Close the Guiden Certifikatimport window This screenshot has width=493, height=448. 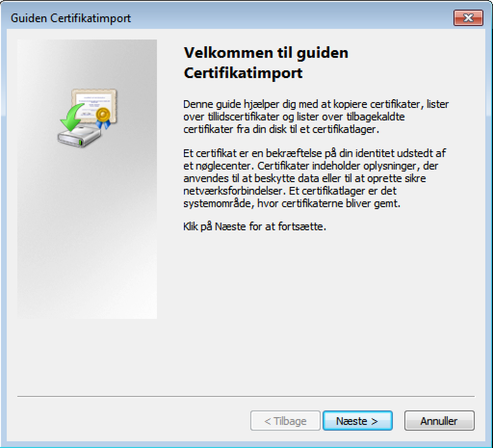tap(468, 18)
